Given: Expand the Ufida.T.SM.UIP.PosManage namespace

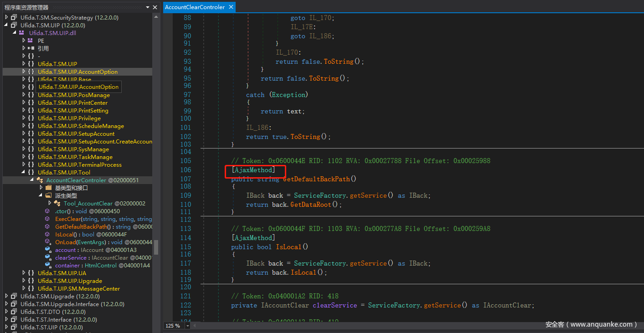Looking at the screenshot, I should pyautogui.click(x=23, y=95).
